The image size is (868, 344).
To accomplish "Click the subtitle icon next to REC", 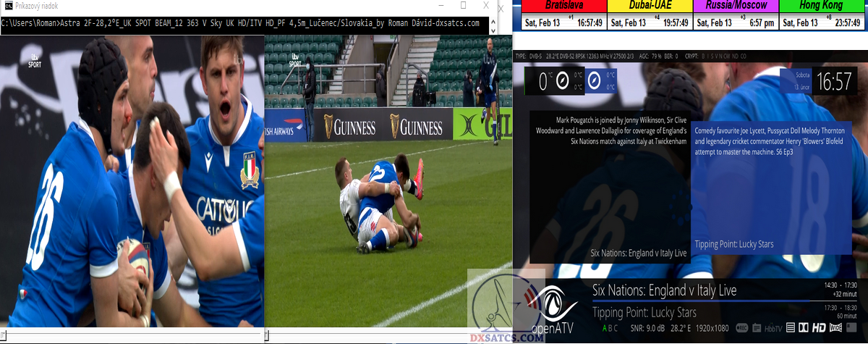I will [x=757, y=328].
